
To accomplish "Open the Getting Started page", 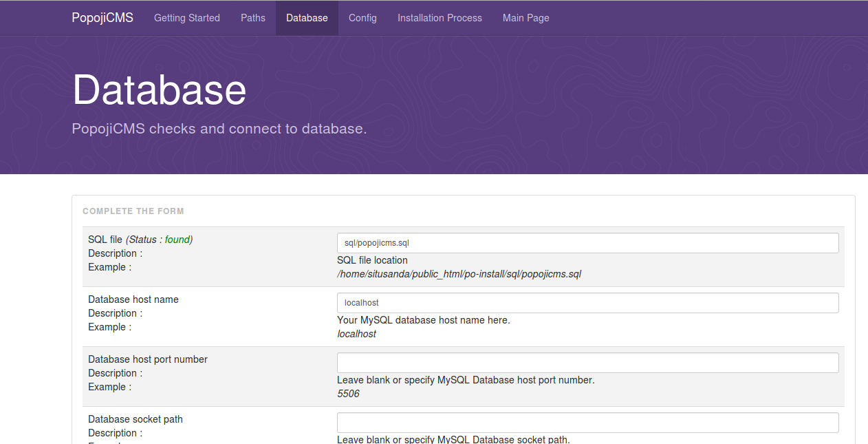I will pos(186,18).
